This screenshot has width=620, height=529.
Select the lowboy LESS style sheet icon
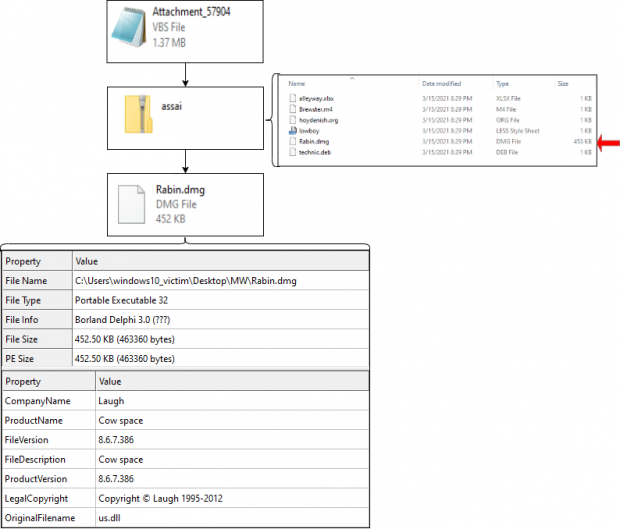point(292,130)
